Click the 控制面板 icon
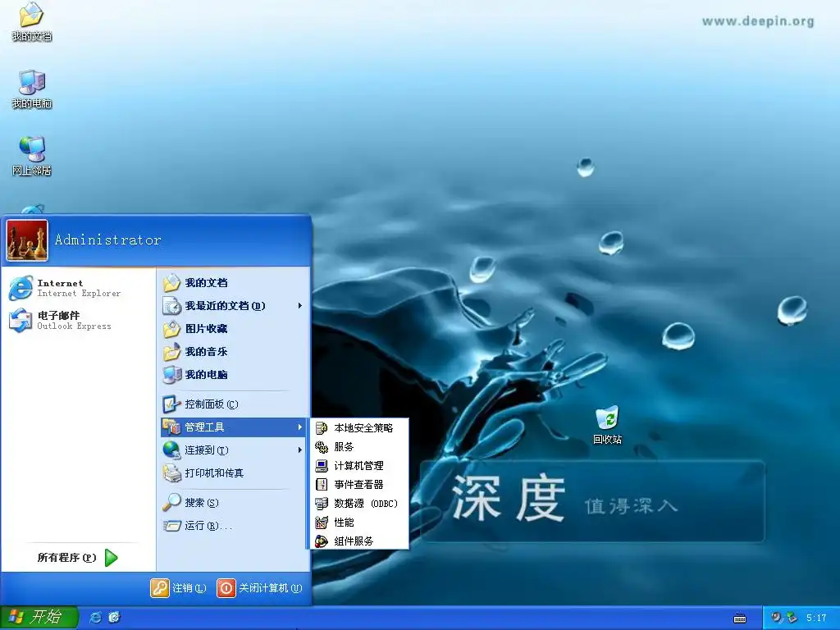 [x=171, y=404]
